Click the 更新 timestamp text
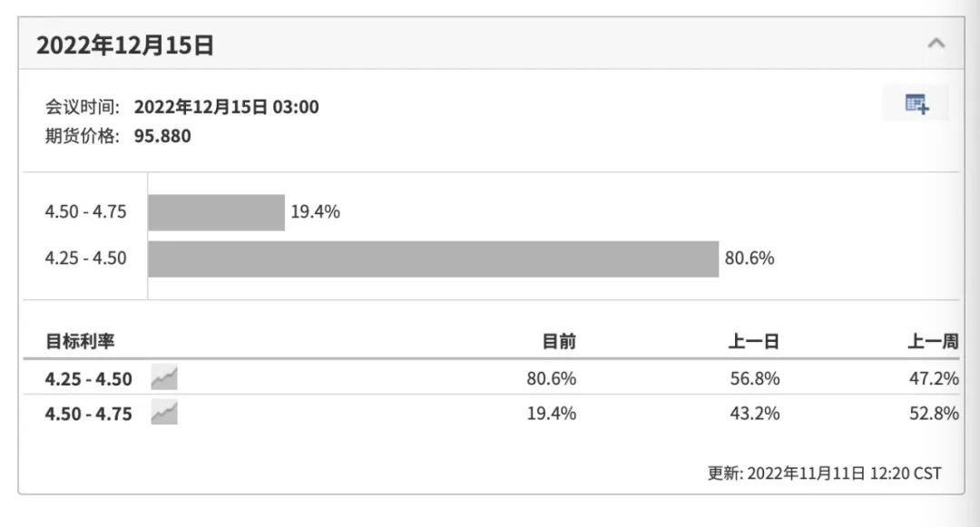This screenshot has width=980, height=527. pyautogui.click(x=824, y=473)
